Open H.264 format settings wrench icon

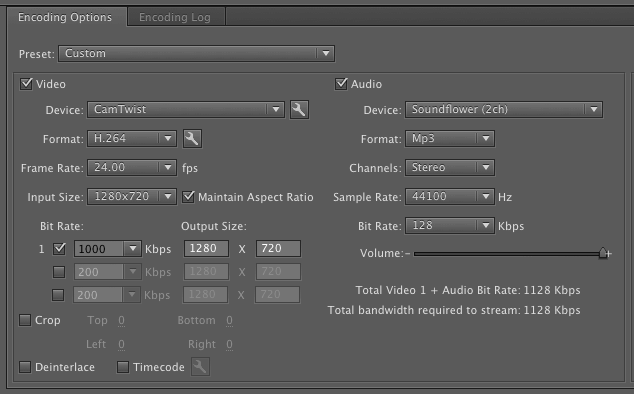pyautogui.click(x=192, y=139)
